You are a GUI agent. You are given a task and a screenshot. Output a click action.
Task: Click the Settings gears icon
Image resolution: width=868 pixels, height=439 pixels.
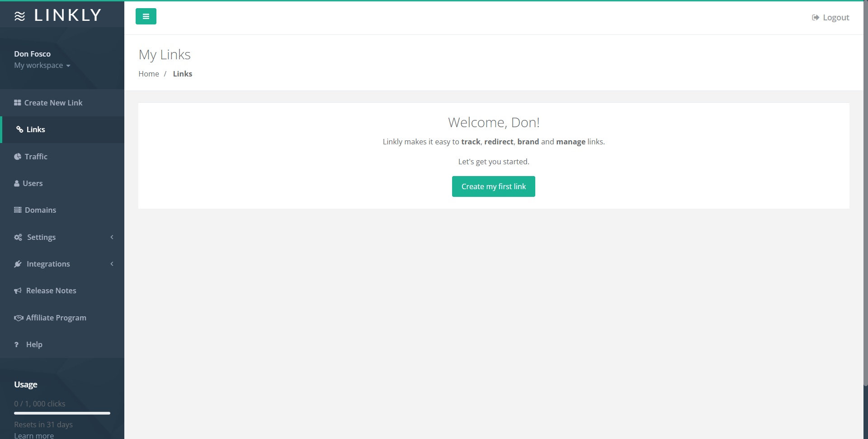pos(18,237)
